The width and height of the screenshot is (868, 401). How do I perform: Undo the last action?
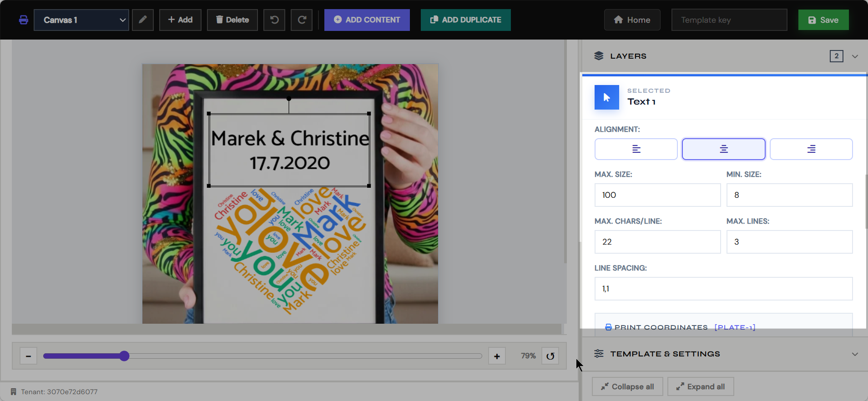[x=274, y=20]
